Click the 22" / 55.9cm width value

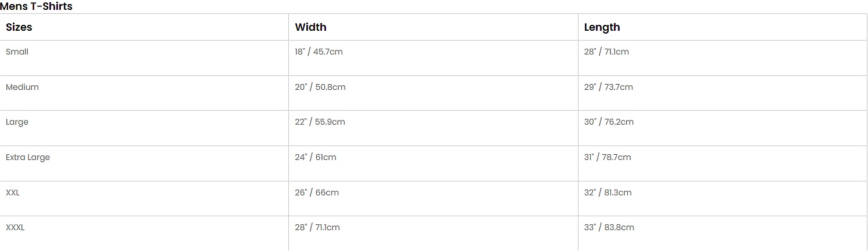coord(320,122)
